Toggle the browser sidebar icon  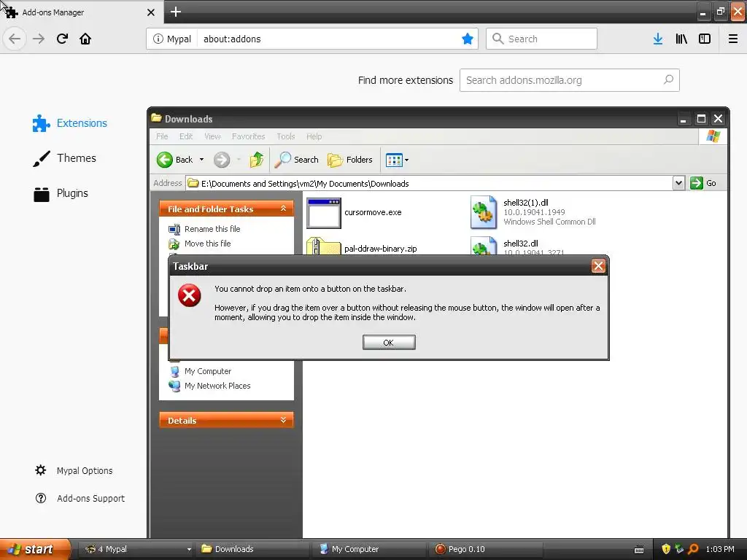705,39
